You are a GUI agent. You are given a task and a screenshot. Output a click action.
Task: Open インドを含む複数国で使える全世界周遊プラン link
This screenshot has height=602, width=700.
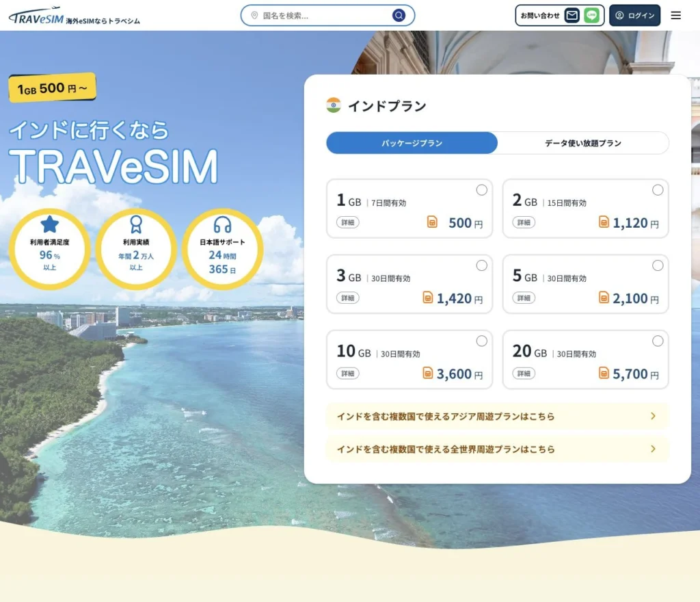click(498, 449)
